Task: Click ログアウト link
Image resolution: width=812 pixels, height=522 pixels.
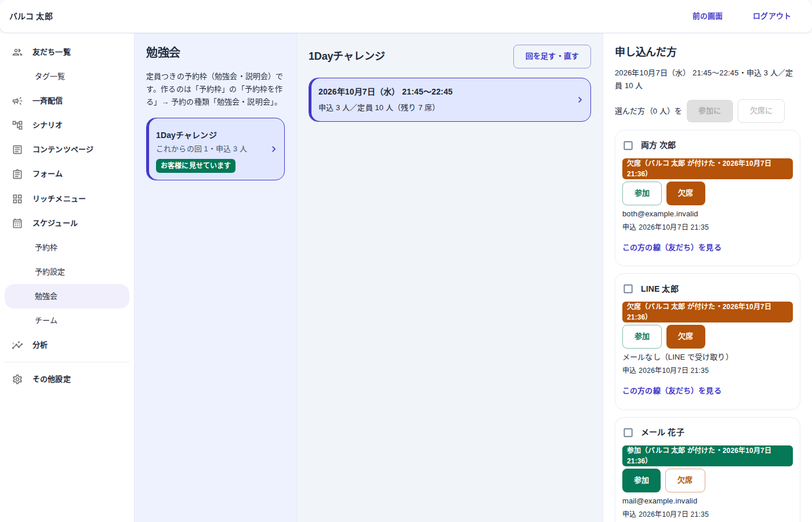Action: [x=771, y=16]
